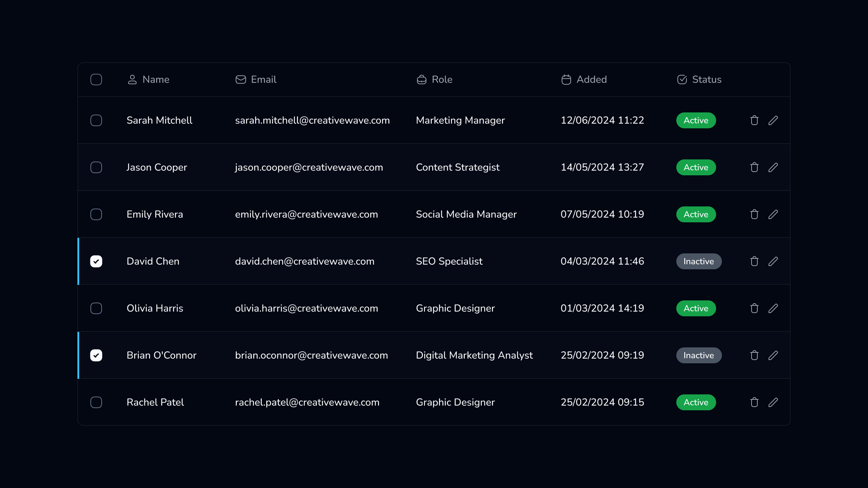Click Inactive badge on David Chen row
The image size is (868, 488).
698,261
